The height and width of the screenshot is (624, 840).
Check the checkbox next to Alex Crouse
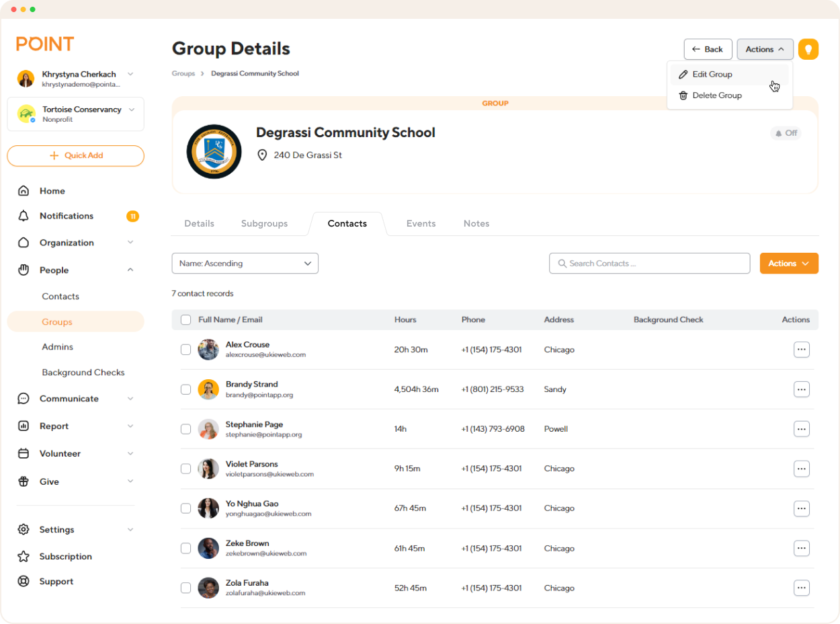[185, 349]
